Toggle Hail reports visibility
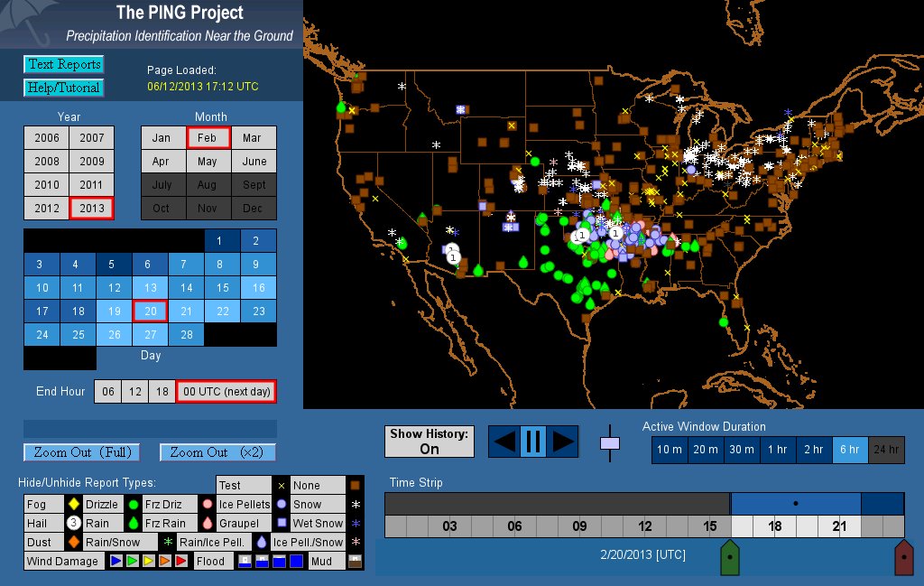Image resolution: width=924 pixels, height=586 pixels. 37,524
